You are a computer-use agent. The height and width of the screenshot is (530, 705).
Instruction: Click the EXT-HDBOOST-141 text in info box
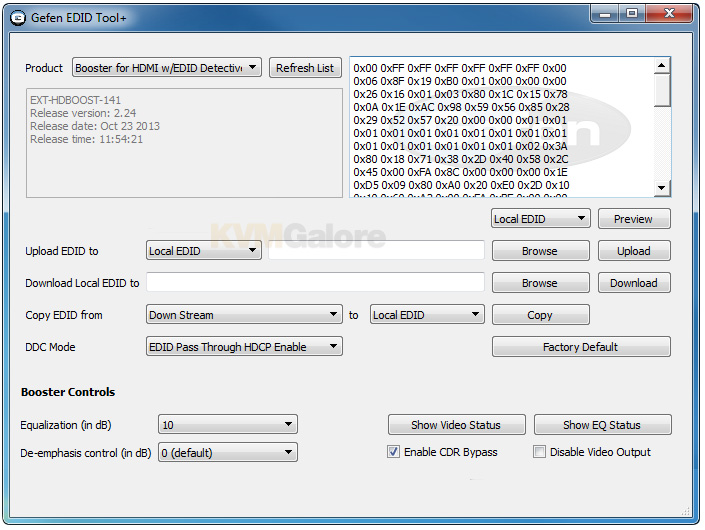(x=75, y=100)
